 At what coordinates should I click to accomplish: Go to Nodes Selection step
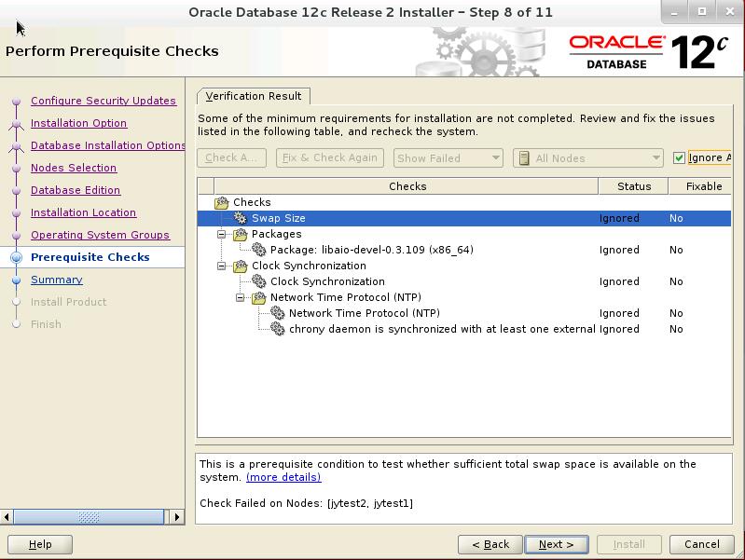tap(73, 168)
